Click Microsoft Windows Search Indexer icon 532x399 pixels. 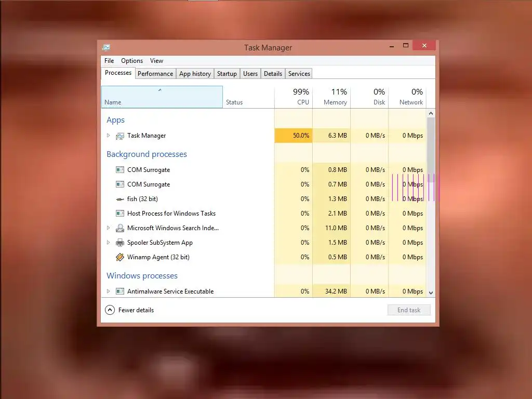point(120,228)
